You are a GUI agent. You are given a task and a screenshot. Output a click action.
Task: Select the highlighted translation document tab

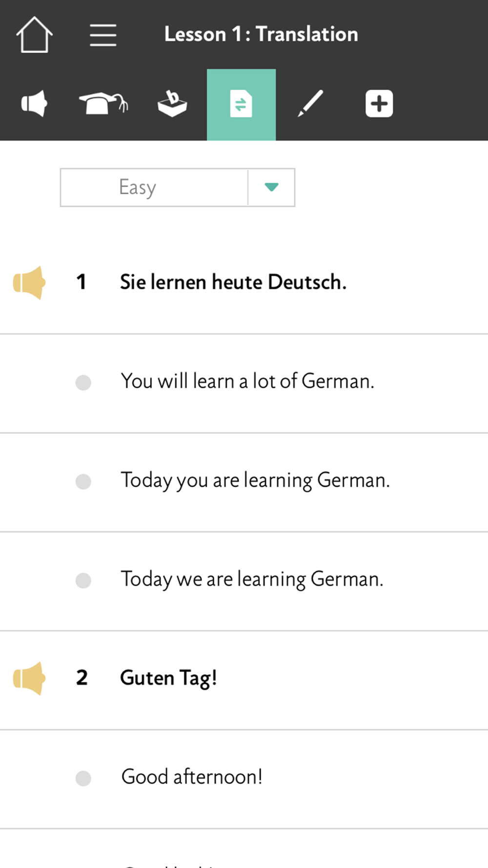[241, 104]
